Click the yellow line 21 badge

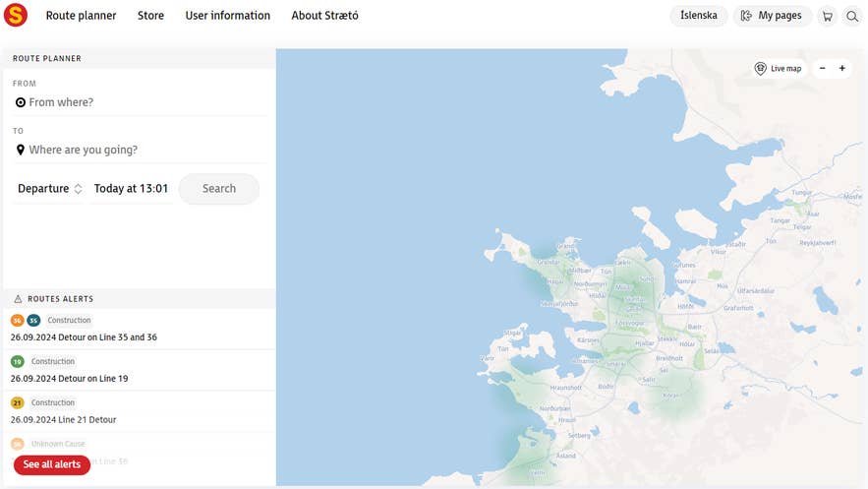click(x=18, y=403)
